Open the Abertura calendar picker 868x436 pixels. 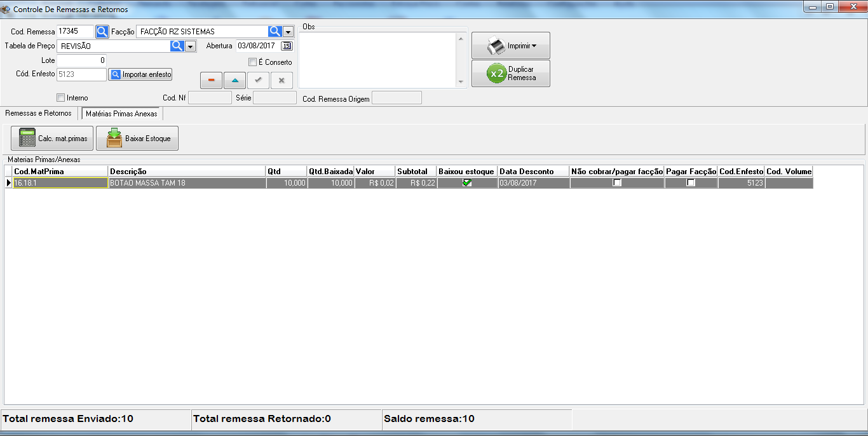point(287,46)
